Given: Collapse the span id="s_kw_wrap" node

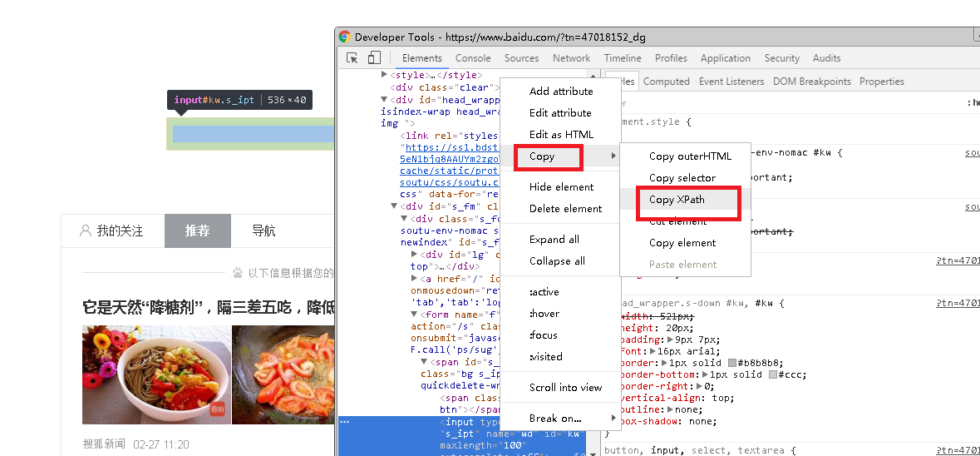Looking at the screenshot, I should click(425, 361).
